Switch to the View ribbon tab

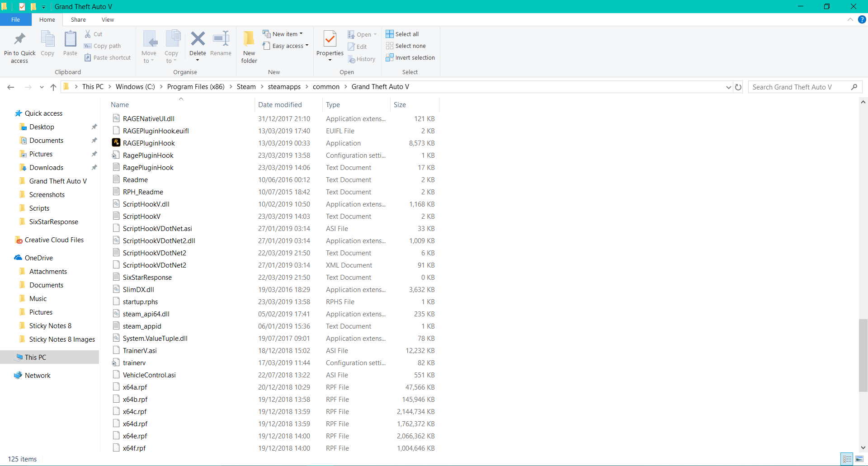tap(108, 20)
